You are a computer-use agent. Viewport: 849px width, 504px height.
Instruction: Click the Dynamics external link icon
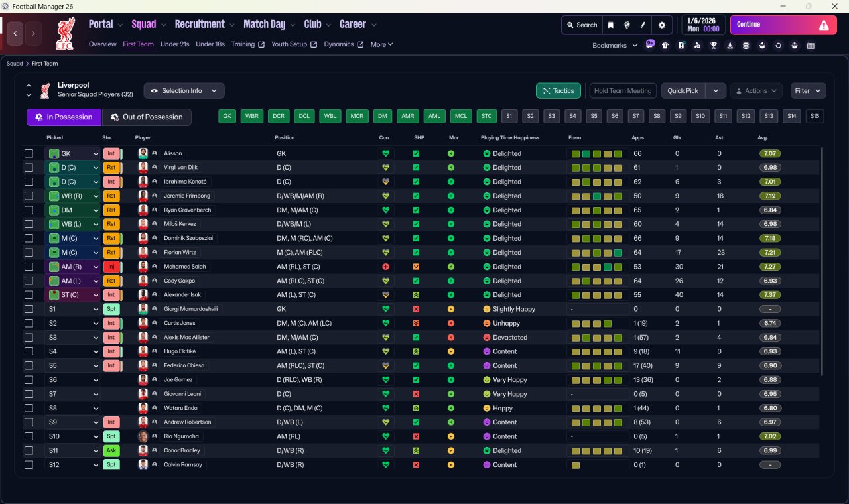(x=361, y=44)
